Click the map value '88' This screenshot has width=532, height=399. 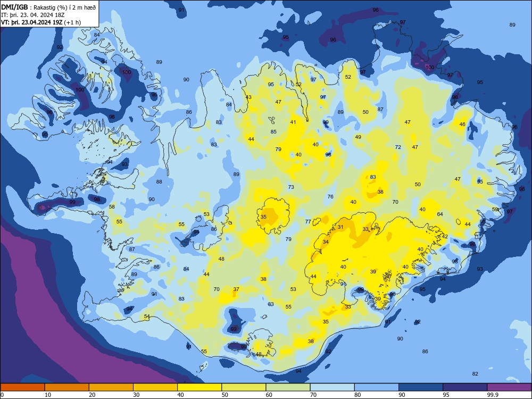tap(159, 181)
